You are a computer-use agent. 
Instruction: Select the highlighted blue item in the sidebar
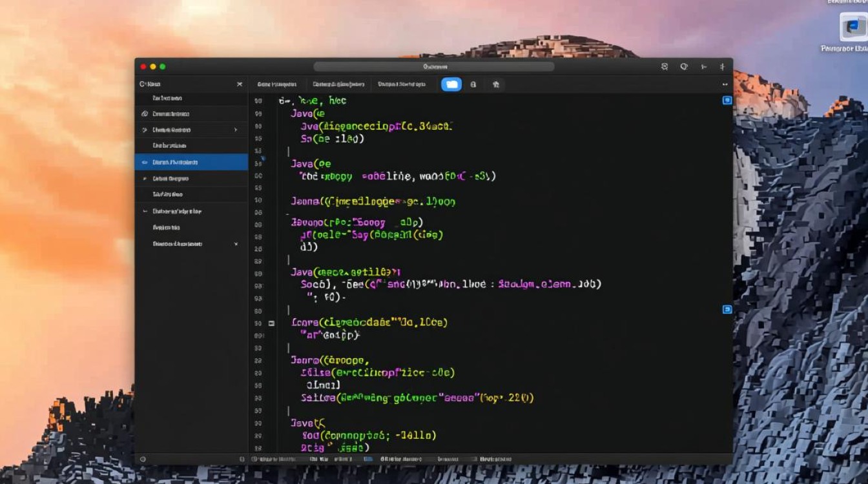[x=191, y=162]
